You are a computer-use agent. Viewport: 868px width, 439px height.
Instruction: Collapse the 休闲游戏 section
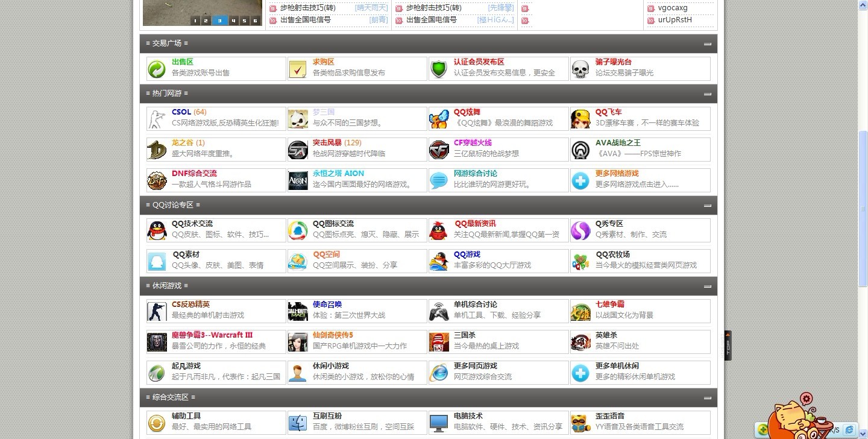pyautogui.click(x=708, y=286)
